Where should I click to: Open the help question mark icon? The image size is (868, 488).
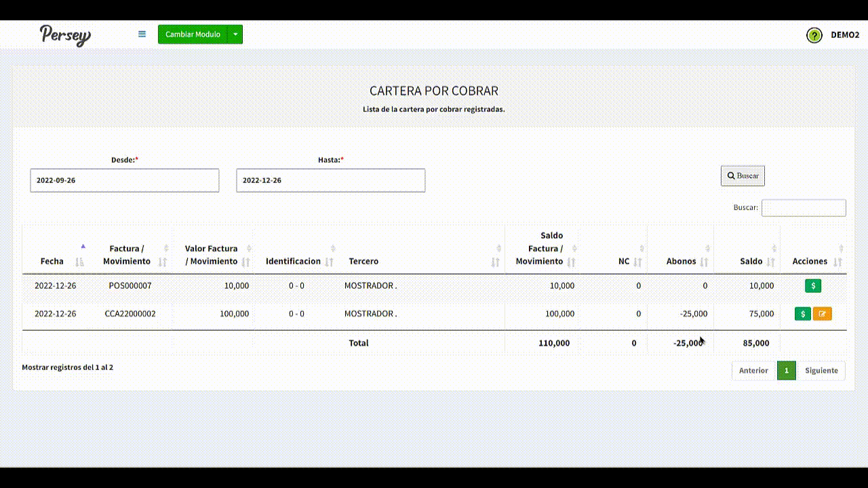click(x=814, y=35)
